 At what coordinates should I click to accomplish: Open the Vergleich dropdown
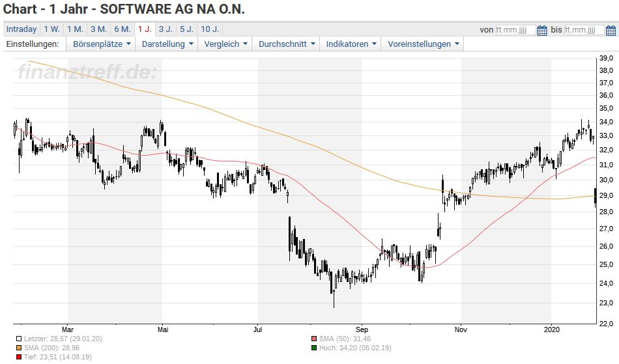click(225, 44)
